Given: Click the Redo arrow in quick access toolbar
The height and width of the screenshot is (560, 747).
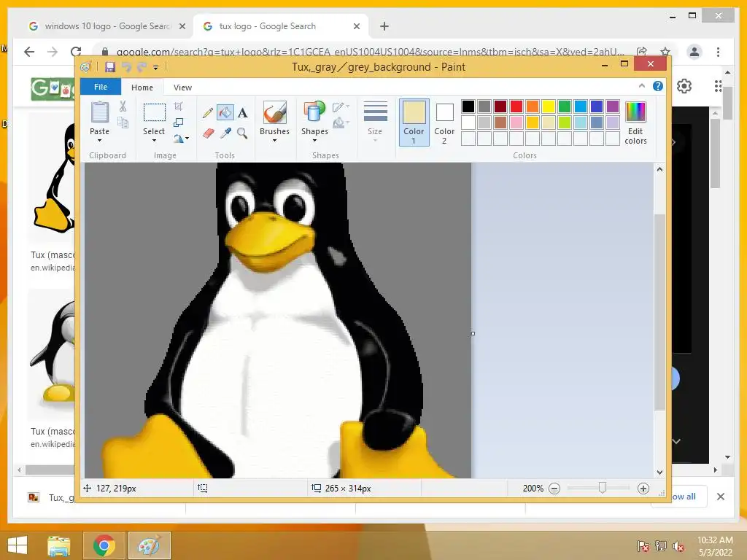Looking at the screenshot, I should click(x=142, y=67).
